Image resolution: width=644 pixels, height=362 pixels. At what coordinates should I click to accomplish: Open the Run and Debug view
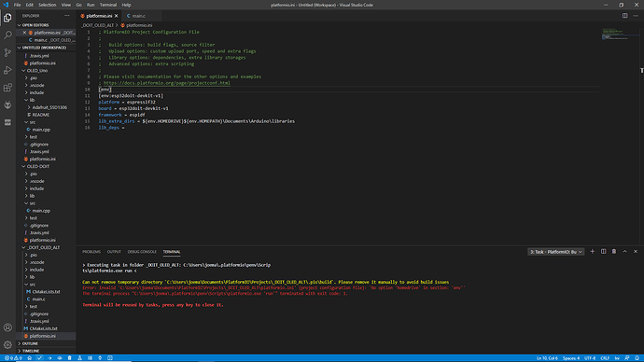coord(7,70)
